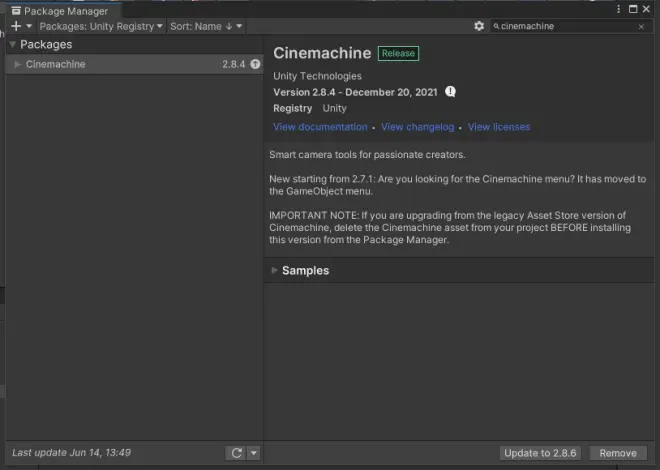Click the Release tag badge
The image size is (660, 470).
coord(398,53)
